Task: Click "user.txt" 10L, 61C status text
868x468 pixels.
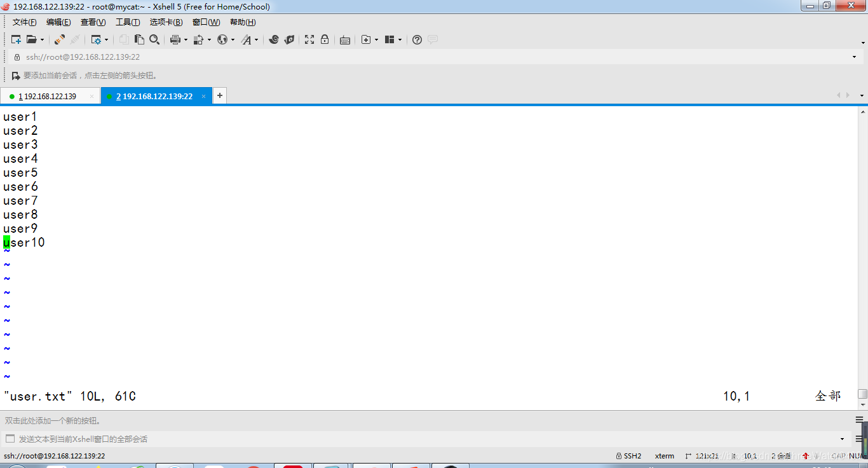Action: (70, 397)
